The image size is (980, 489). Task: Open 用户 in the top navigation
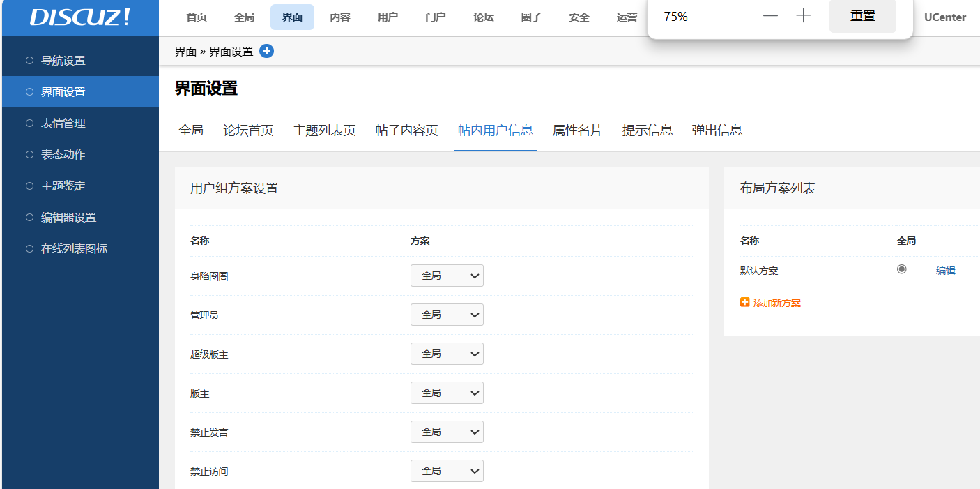click(388, 17)
